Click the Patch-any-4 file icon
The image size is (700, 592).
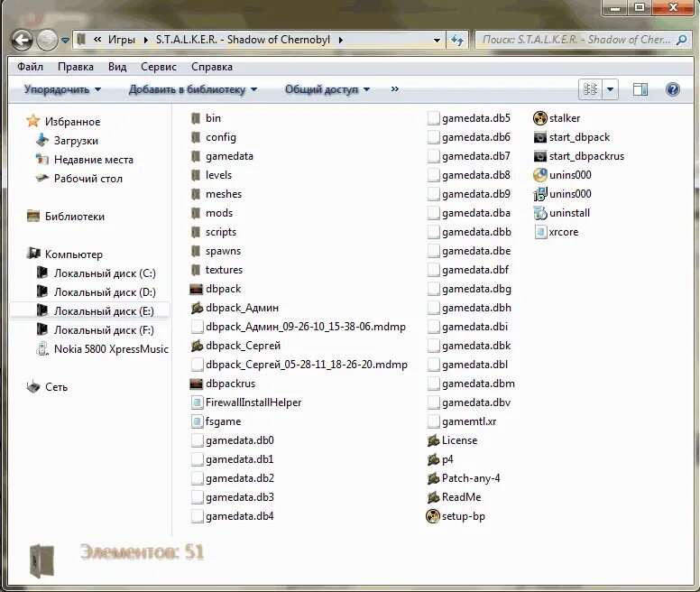tap(434, 478)
